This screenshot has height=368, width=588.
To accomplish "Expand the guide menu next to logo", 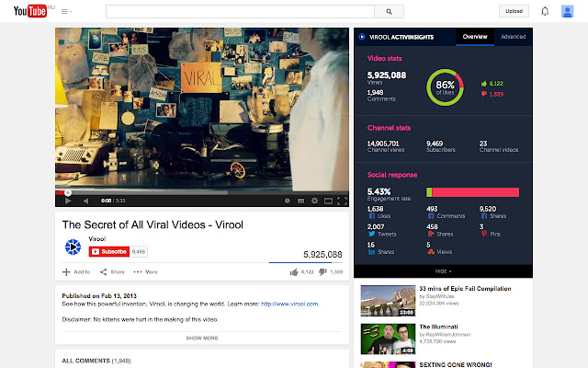I will (x=66, y=12).
